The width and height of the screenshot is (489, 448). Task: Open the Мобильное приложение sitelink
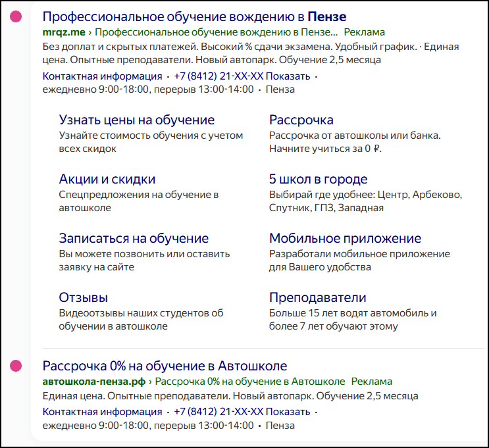(345, 238)
